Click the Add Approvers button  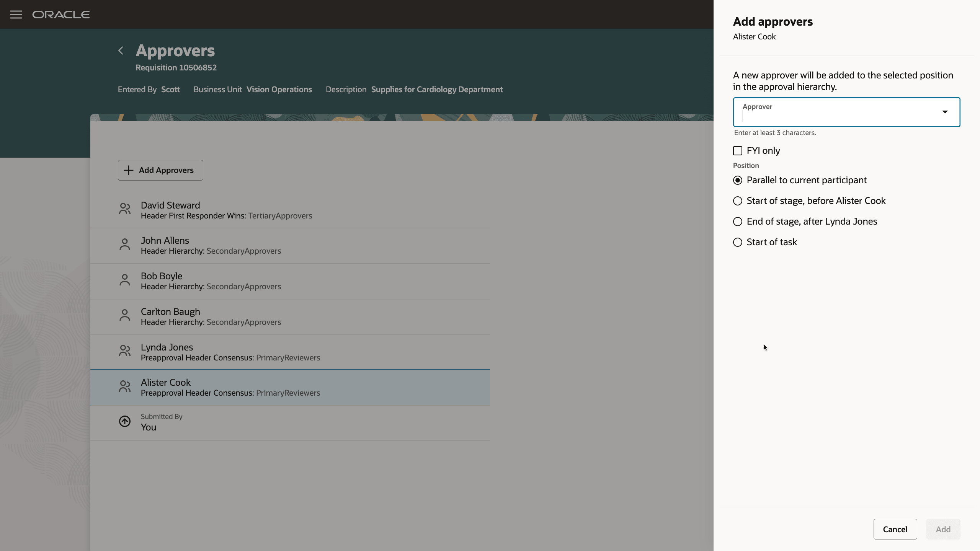(x=160, y=170)
